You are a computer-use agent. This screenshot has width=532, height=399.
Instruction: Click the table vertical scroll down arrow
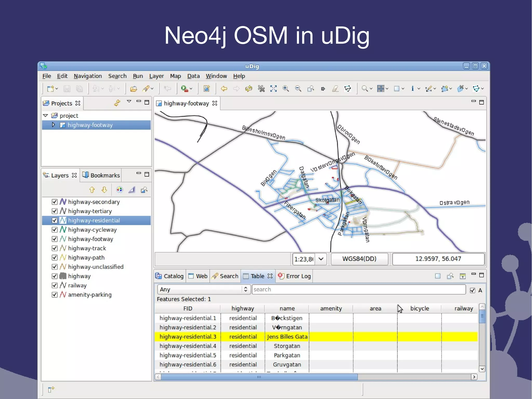(x=482, y=369)
